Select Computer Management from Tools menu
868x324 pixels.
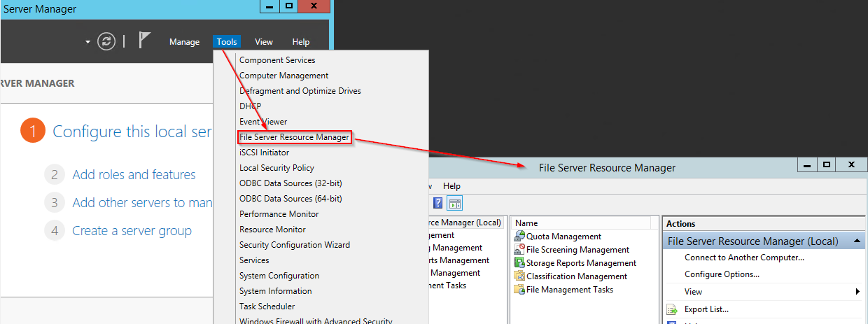point(283,76)
